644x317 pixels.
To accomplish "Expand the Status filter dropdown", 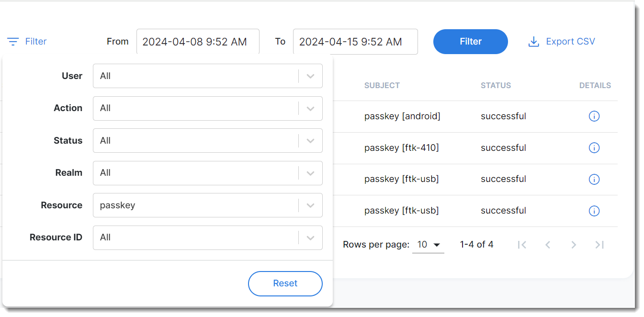I will pos(310,141).
